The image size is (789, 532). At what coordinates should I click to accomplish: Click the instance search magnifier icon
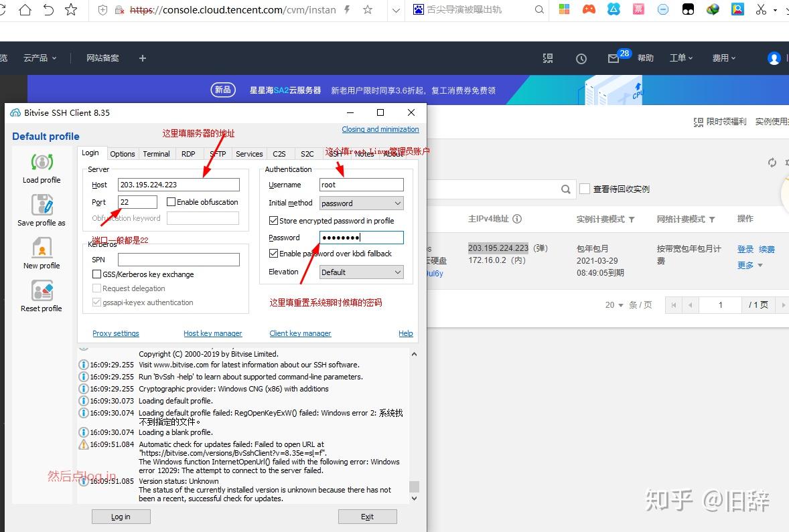coord(565,189)
